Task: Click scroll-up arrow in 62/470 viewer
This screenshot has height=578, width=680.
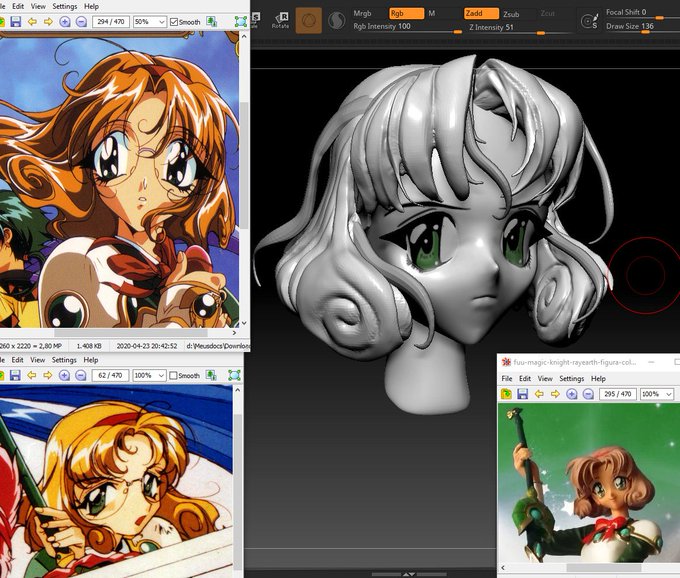Action: point(237,390)
